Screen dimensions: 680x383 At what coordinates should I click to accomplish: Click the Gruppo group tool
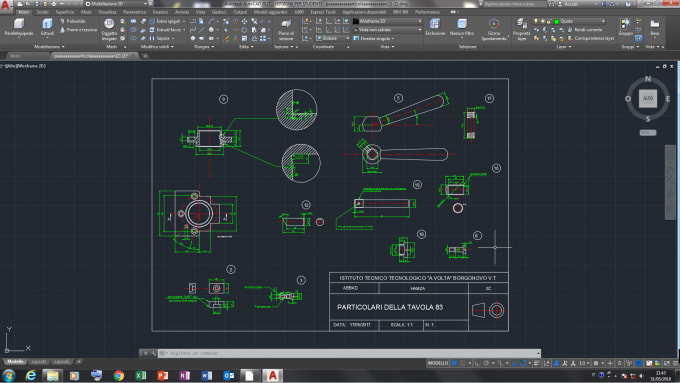coord(625,27)
